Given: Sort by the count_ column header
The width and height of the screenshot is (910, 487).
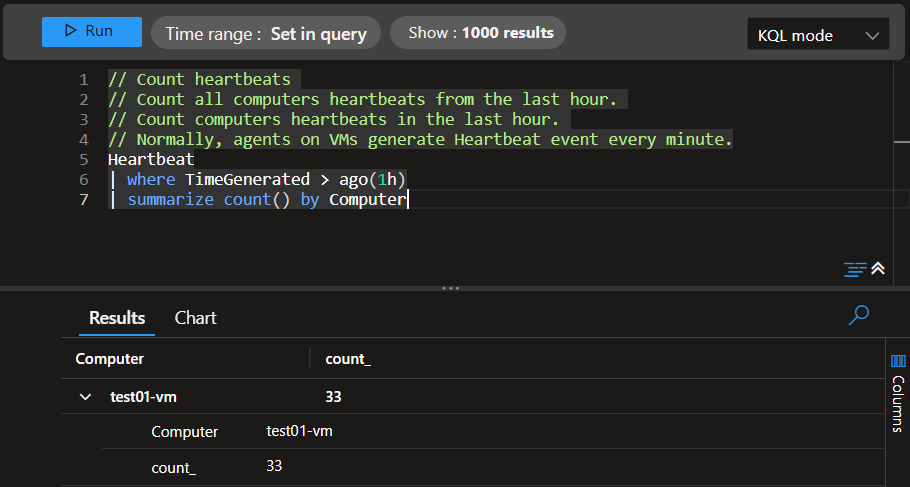Looking at the screenshot, I should coord(348,359).
